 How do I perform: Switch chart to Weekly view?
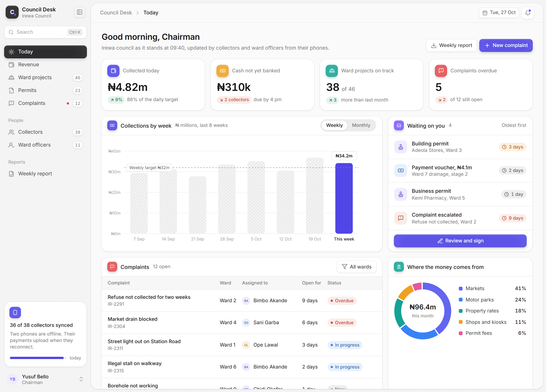334,125
